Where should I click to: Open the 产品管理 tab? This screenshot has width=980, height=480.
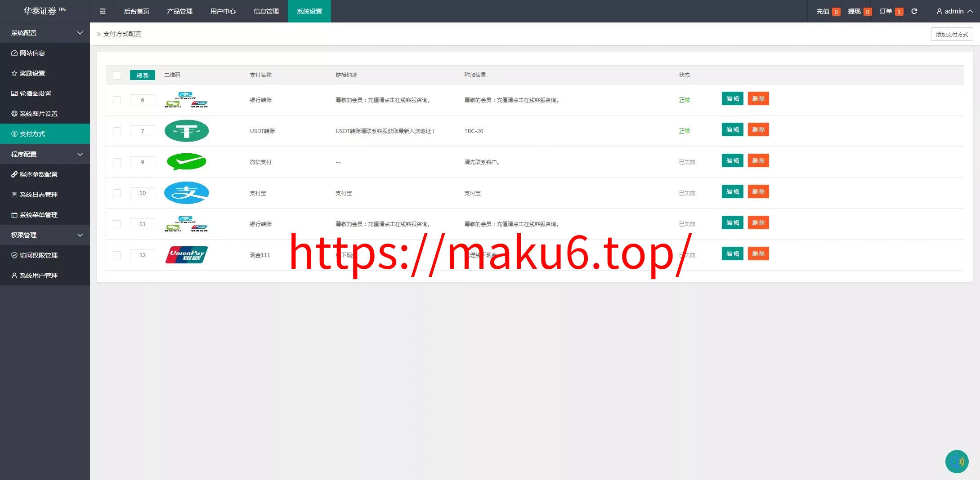click(180, 11)
